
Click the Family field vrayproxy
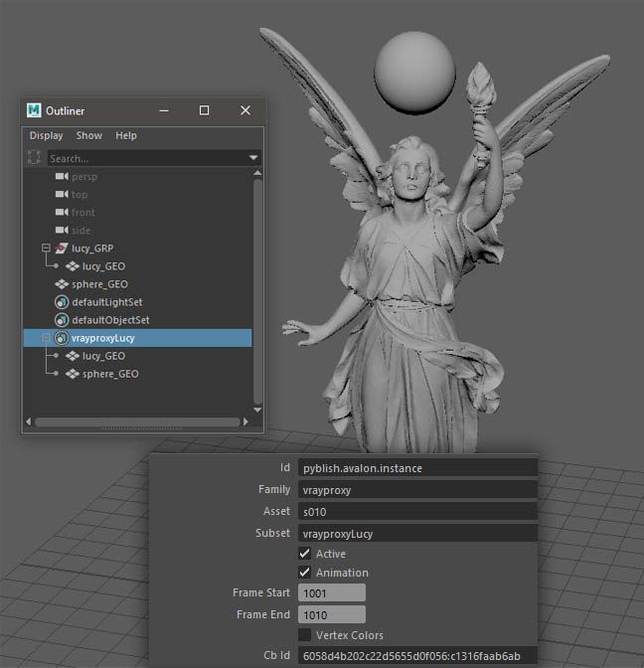(417, 490)
